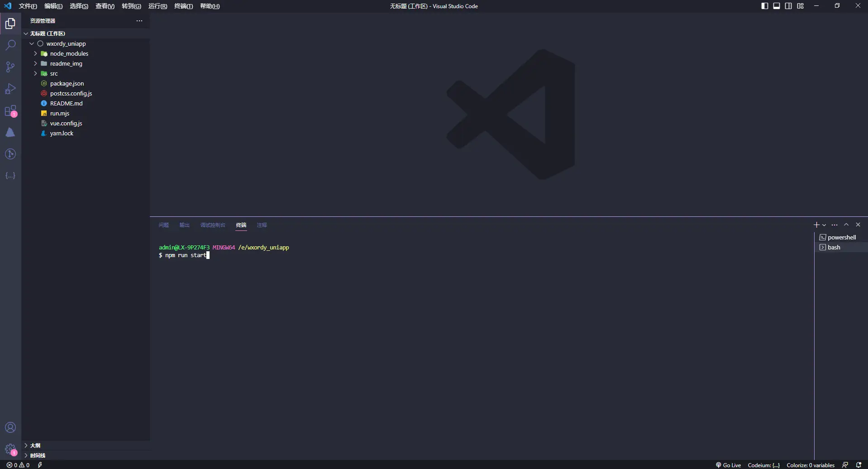Image resolution: width=868 pixels, height=469 pixels.
Task: Open the Accounts menu icon
Action: coord(10,428)
